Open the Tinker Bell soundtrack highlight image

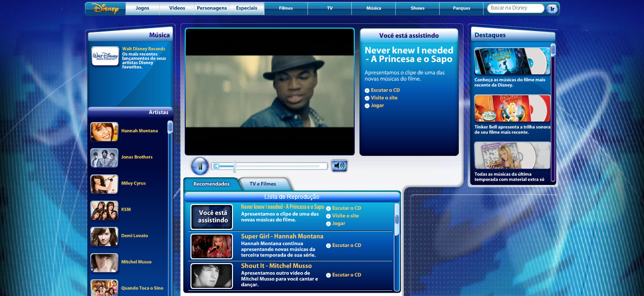(512, 109)
